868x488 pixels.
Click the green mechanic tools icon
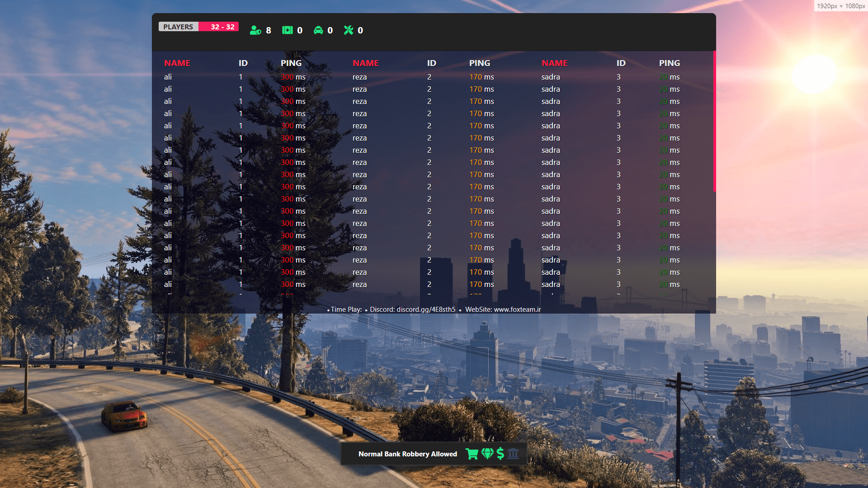[349, 30]
